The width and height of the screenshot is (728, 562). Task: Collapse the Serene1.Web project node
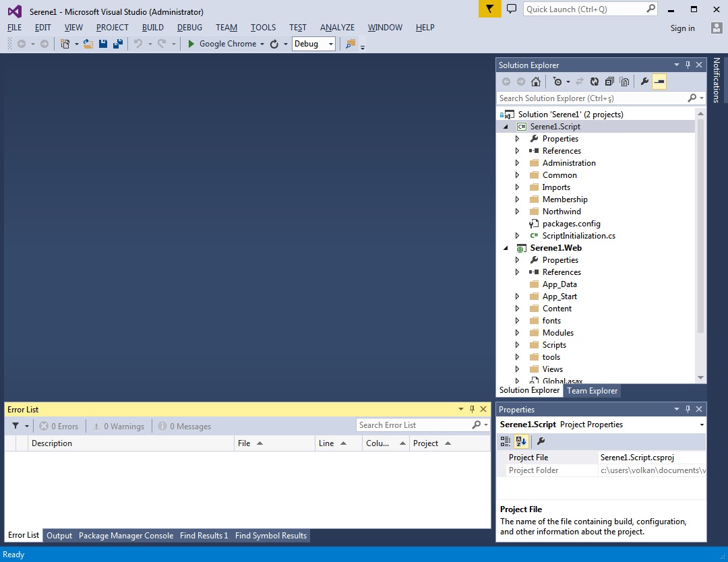coord(506,248)
